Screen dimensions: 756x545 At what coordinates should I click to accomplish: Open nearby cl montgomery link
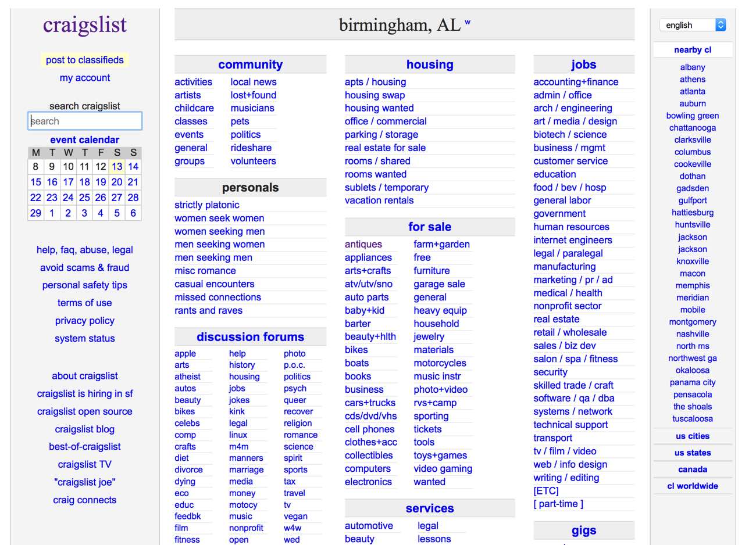coord(693,322)
